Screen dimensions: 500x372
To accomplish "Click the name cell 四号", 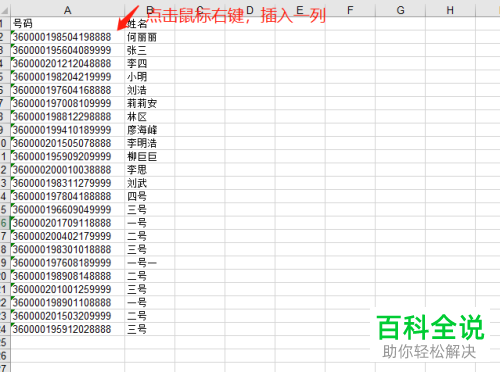I will coord(150,196).
